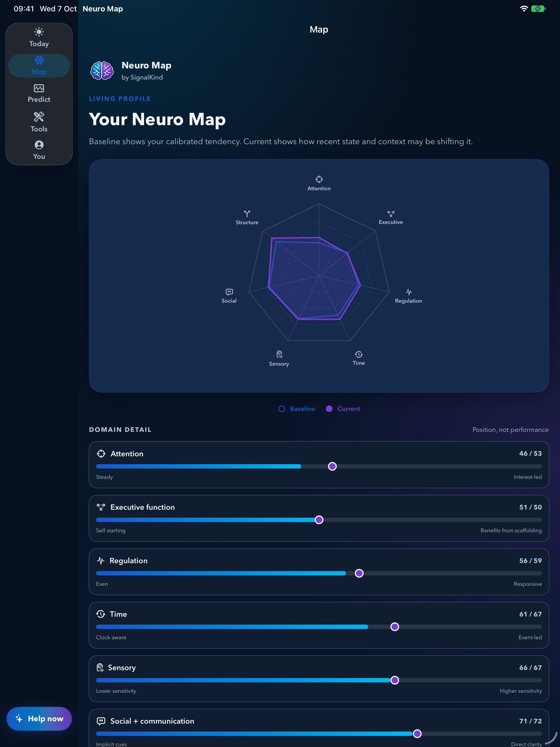Viewport: 560px width, 747px height.
Task: Click the Time score 61 / 67
Action: pyautogui.click(x=530, y=614)
